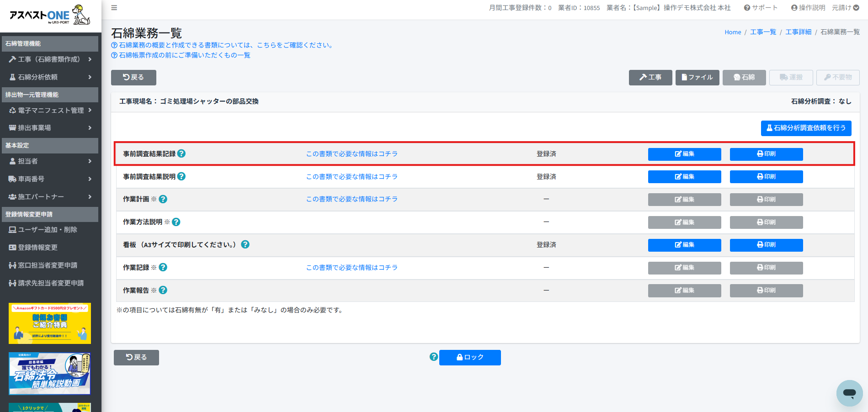Screen dimensions: 868x412
Task: Click the アスベストONE logo
Action: tap(50, 15)
